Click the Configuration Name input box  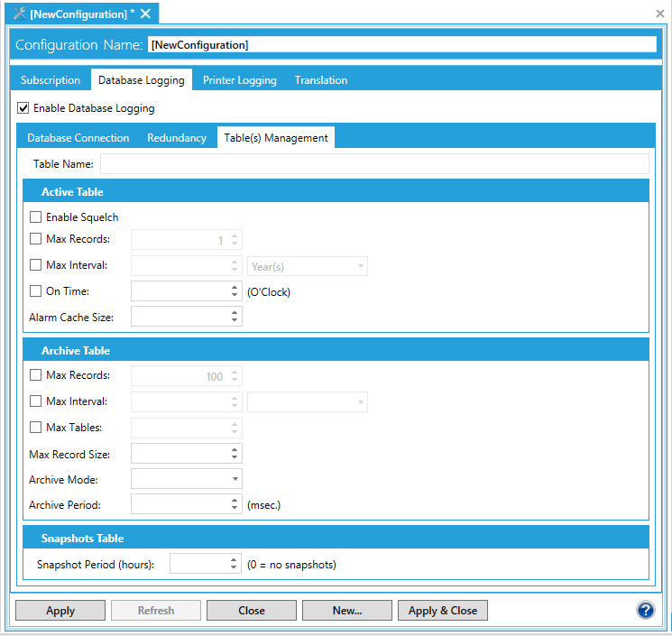click(x=402, y=44)
